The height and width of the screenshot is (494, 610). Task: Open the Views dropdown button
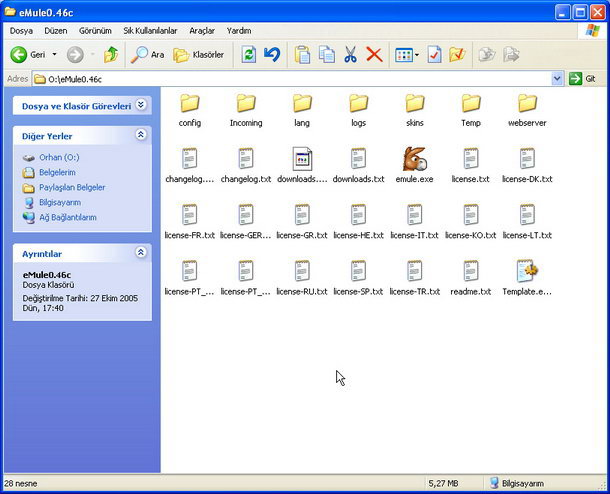(x=407, y=55)
